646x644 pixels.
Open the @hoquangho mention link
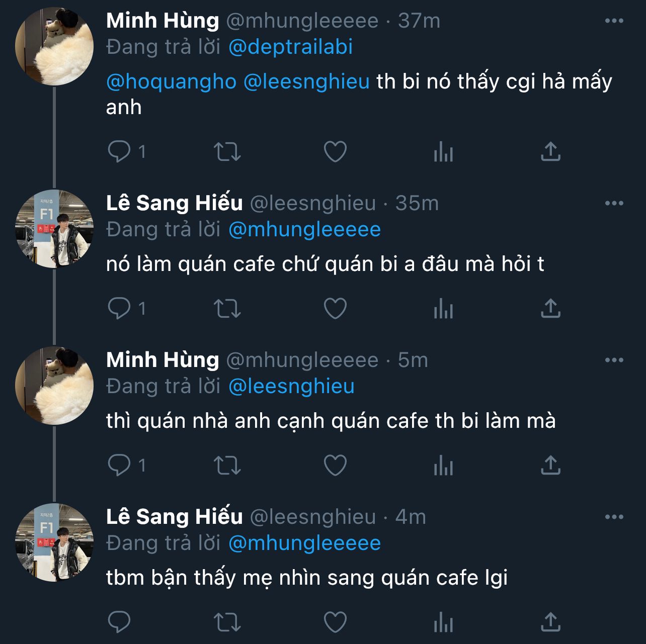171,81
